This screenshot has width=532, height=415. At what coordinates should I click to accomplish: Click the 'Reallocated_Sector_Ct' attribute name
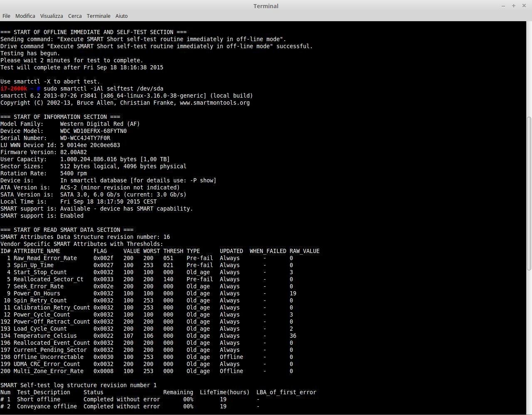[x=49, y=279]
